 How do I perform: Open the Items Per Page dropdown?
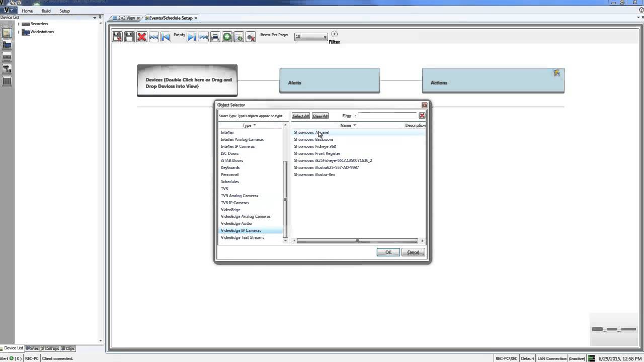pyautogui.click(x=311, y=37)
